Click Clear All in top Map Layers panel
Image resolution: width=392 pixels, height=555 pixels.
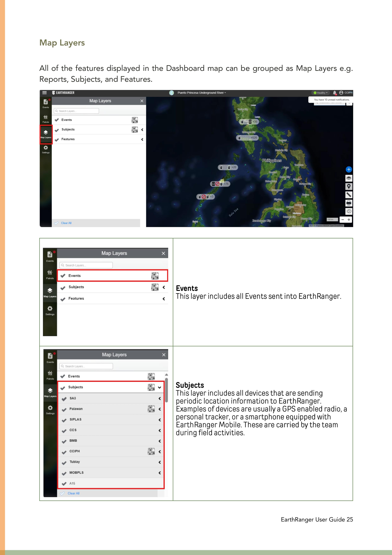pyautogui.click(x=66, y=223)
